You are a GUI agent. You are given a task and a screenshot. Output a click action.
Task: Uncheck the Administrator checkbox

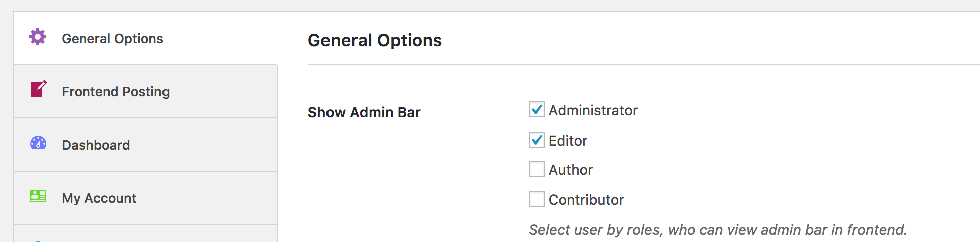tap(536, 109)
